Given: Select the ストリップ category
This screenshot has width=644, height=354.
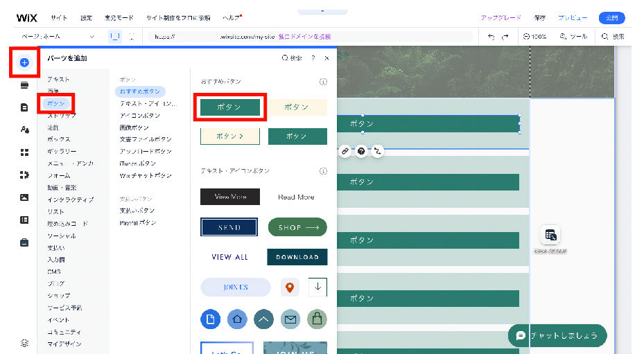Looking at the screenshot, I should pos(62,116).
